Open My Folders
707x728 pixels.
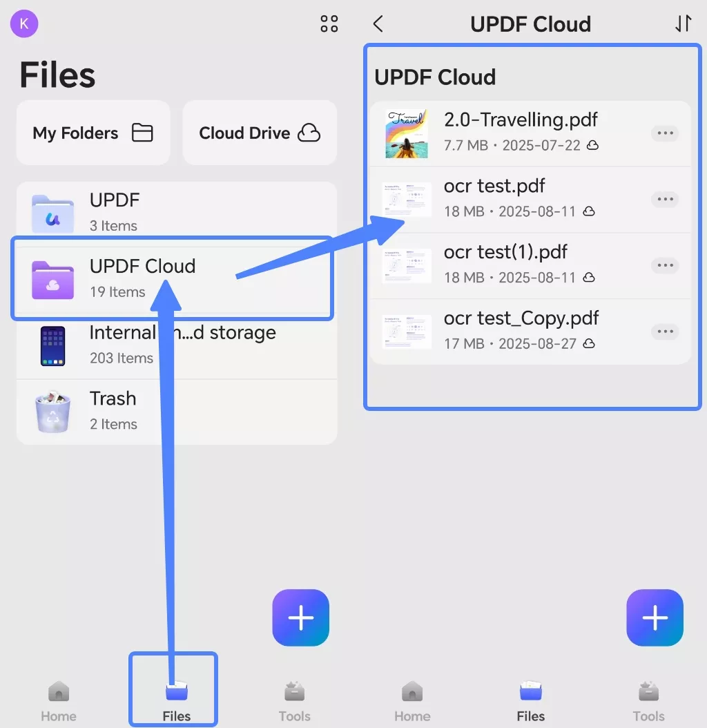(93, 133)
